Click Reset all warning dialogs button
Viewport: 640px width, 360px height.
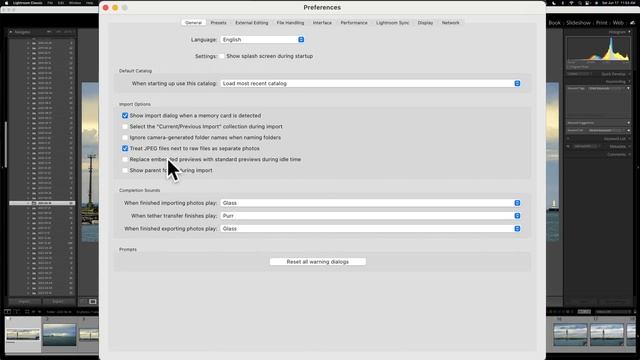coord(318,262)
